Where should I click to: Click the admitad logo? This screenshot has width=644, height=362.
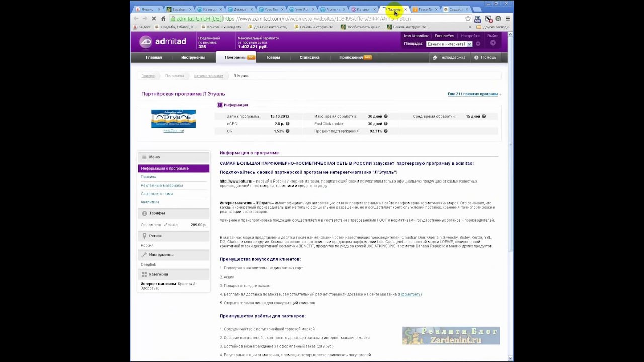(163, 42)
